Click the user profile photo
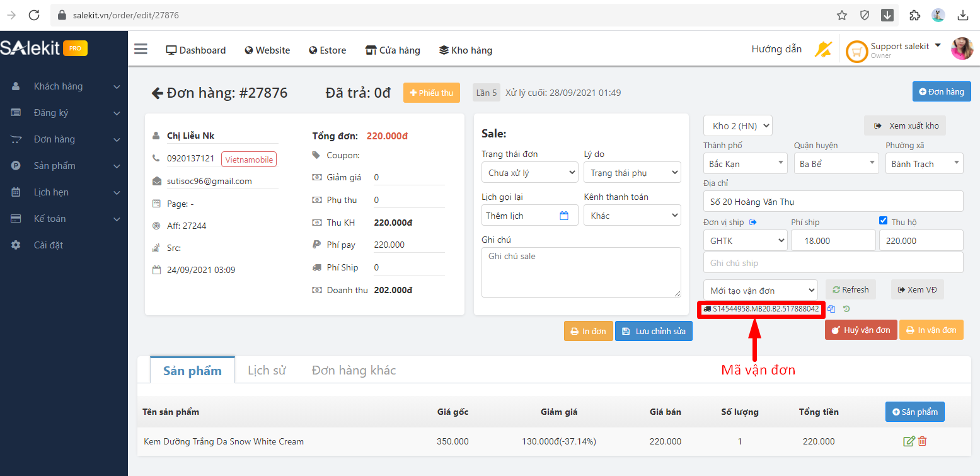This screenshot has width=980, height=476. (x=962, y=49)
